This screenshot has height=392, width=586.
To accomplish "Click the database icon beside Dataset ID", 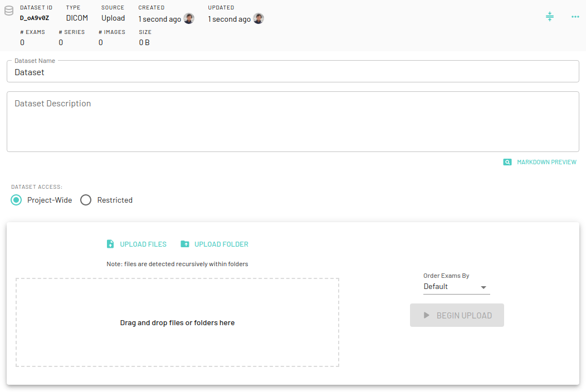I will [8, 11].
